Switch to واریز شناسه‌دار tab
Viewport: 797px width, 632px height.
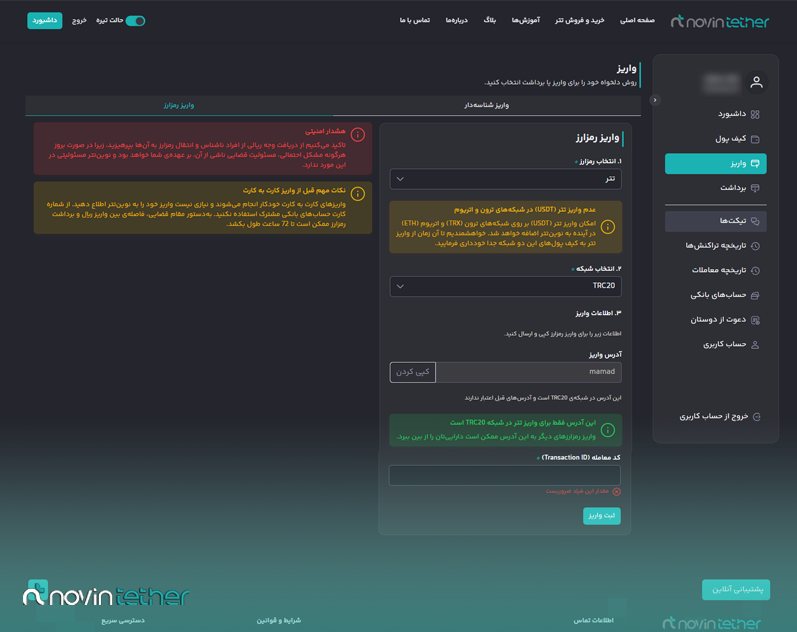coord(486,105)
